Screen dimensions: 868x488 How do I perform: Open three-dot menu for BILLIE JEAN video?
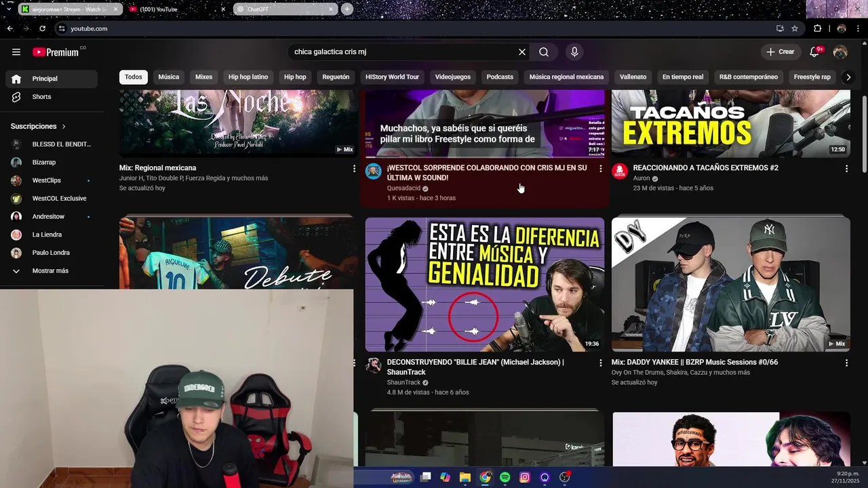[x=600, y=363]
